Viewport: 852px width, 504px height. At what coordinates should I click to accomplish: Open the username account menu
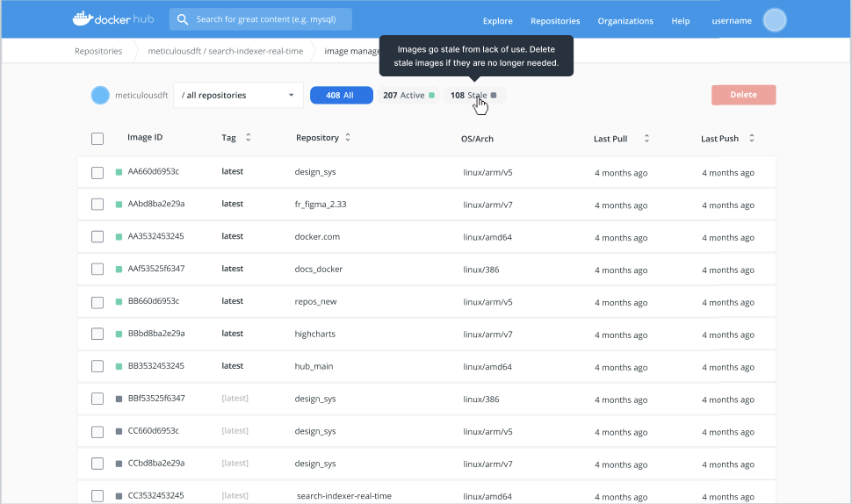coord(731,21)
